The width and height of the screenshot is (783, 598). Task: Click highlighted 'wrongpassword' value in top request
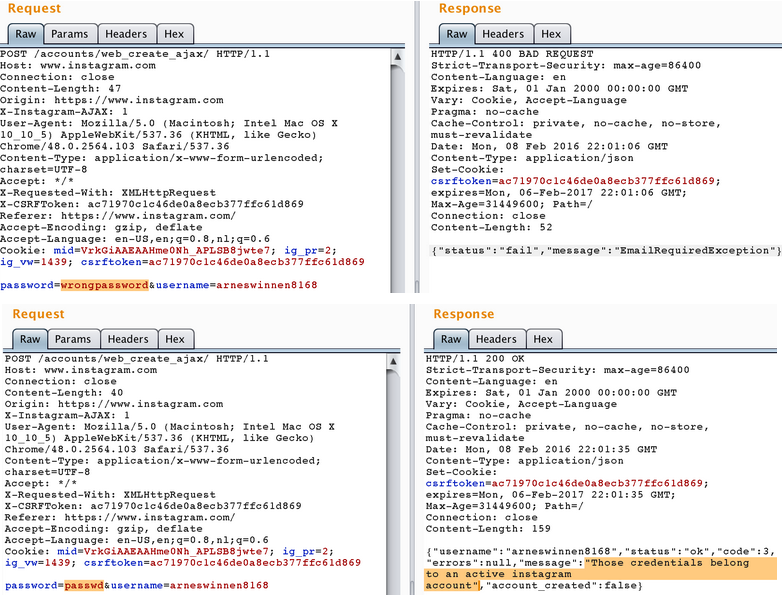[x=104, y=285]
